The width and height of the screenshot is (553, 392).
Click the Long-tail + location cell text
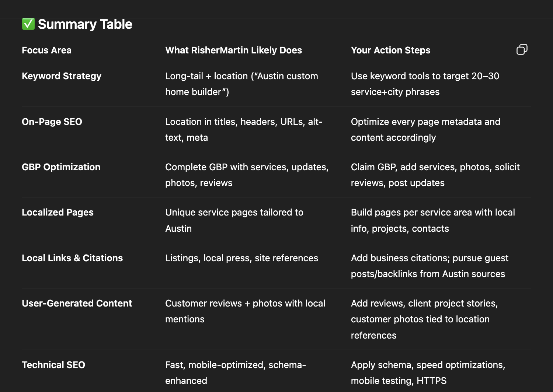241,84
